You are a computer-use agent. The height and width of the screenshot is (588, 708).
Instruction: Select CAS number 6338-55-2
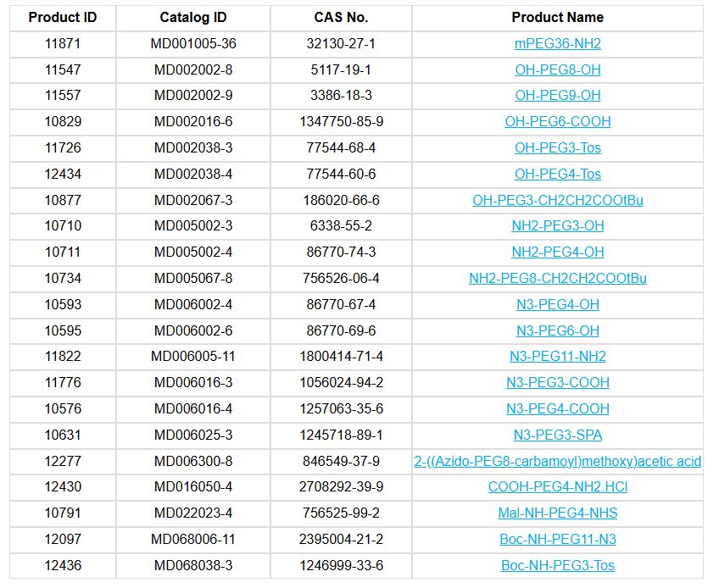point(341,225)
